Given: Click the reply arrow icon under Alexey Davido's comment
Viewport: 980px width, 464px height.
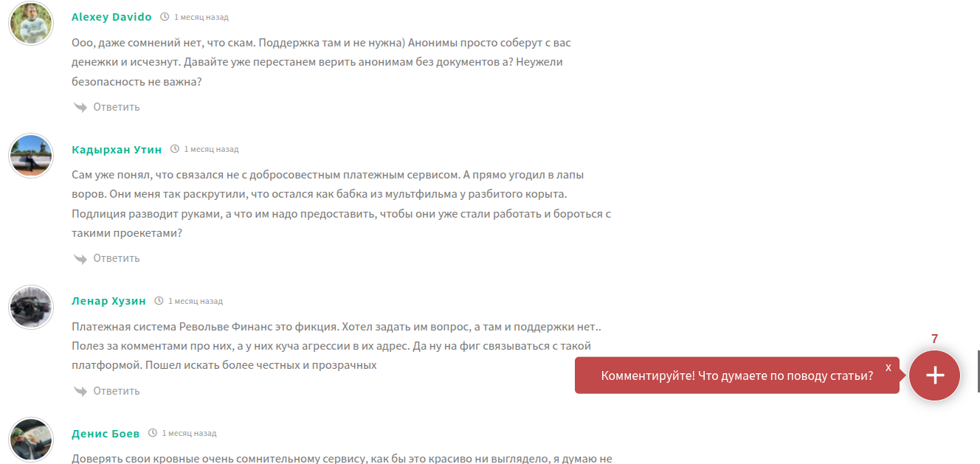Looking at the screenshot, I should tap(80, 106).
